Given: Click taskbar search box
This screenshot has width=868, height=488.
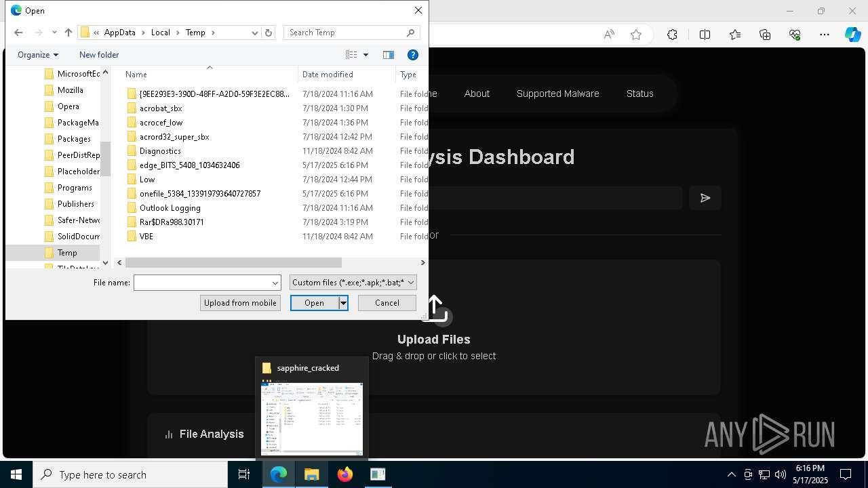Looking at the screenshot, I should [130, 474].
